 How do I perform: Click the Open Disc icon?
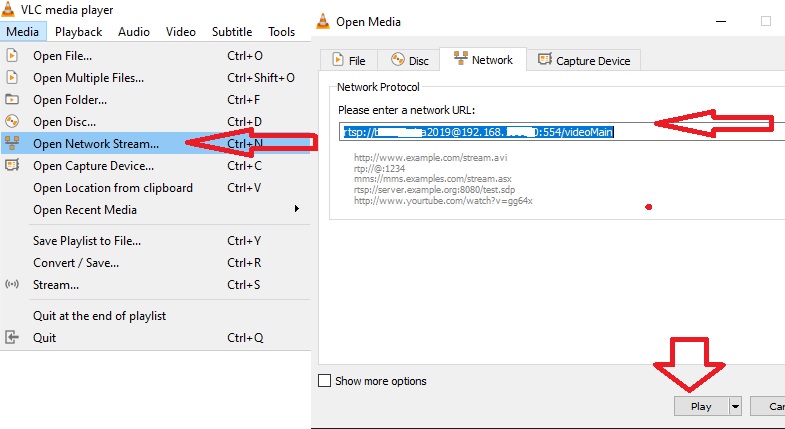[12, 122]
